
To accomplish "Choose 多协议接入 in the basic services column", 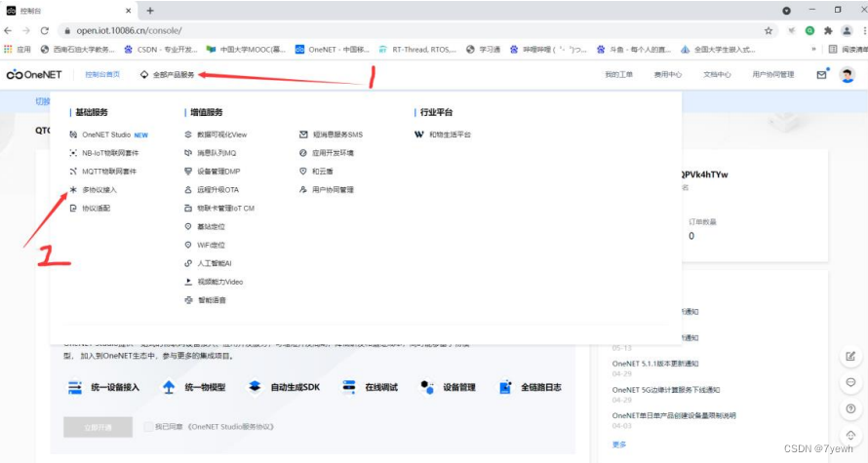I will point(93,190).
